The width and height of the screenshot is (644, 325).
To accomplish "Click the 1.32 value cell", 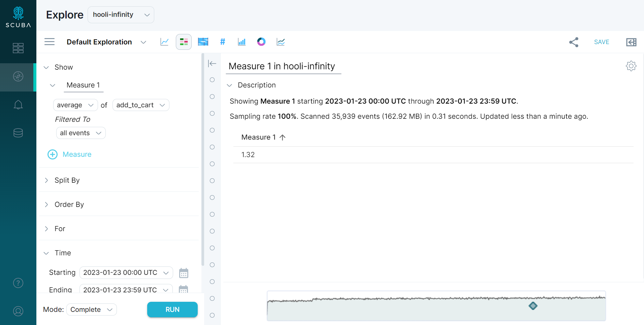I will coord(248,155).
